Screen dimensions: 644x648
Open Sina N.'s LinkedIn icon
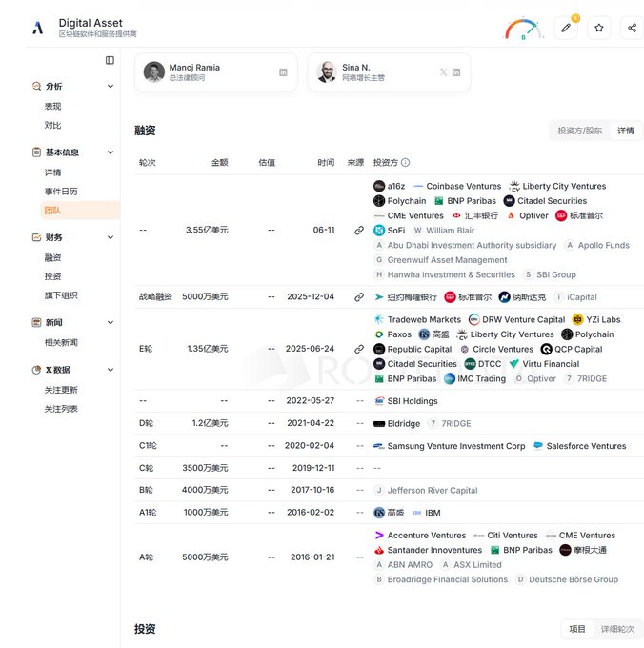(456, 72)
